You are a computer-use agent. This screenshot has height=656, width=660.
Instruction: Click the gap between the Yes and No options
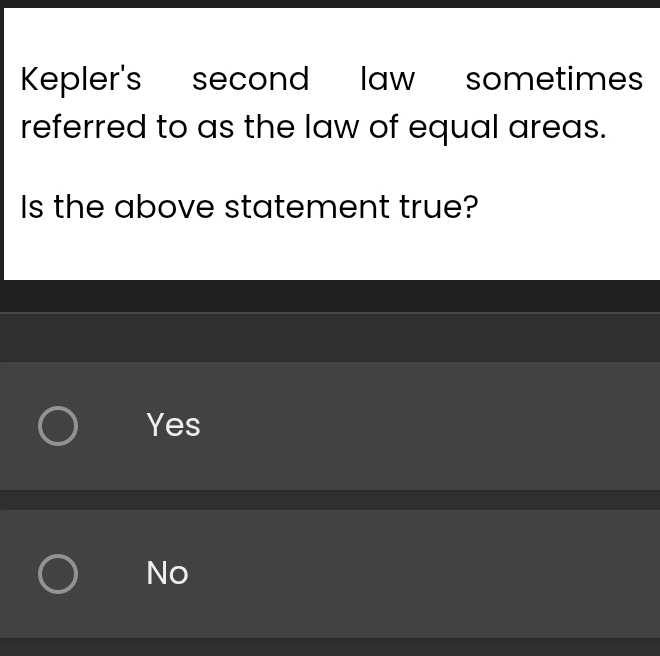click(330, 500)
